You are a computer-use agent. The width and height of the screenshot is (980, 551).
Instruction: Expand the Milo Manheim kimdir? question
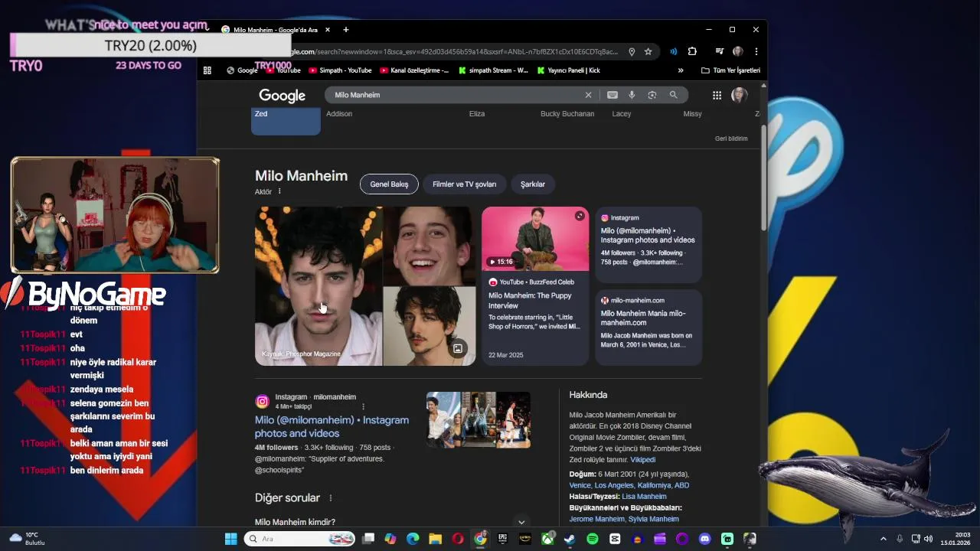pos(392,522)
